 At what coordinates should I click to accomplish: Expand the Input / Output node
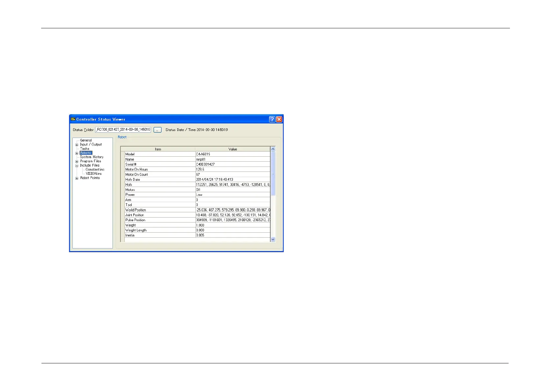(x=77, y=144)
